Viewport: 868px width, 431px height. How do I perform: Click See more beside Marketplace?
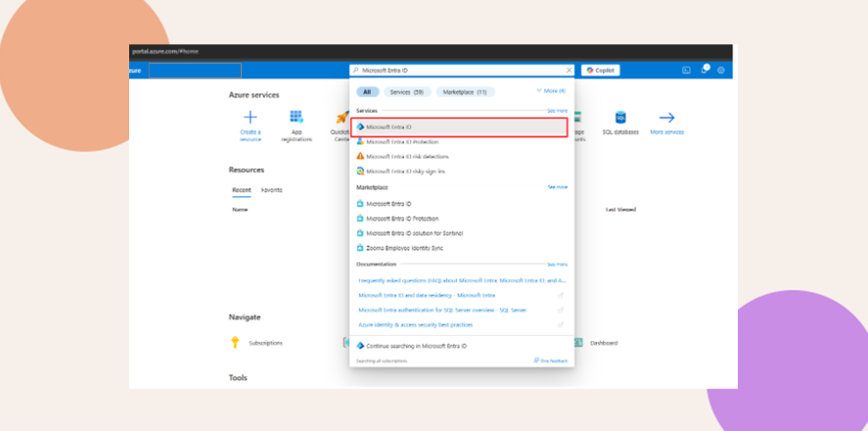[558, 187]
